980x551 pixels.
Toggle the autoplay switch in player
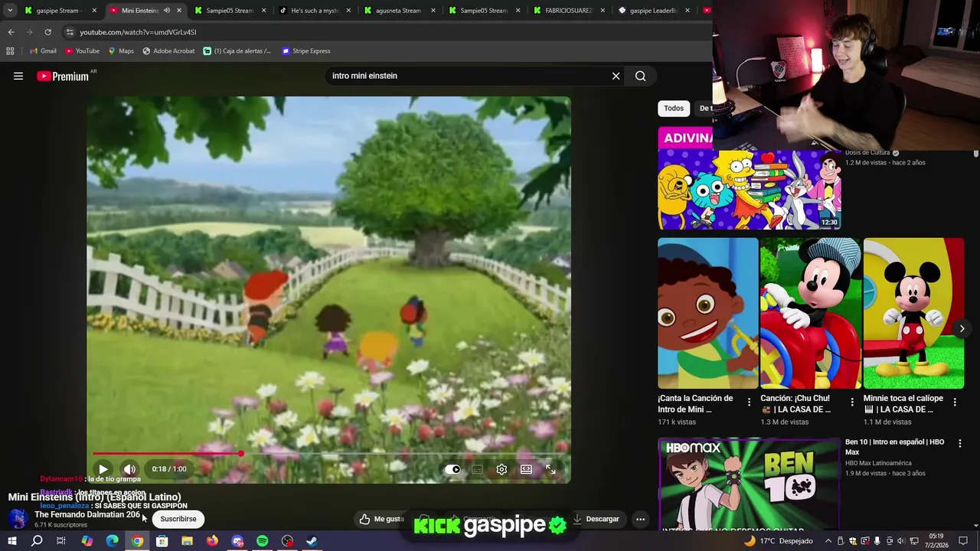point(452,469)
